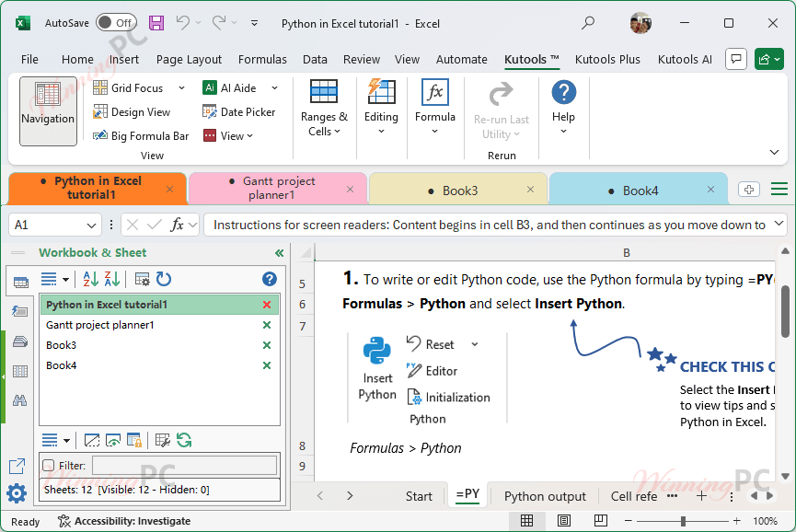Viewport: 796px width, 532px height.
Task: Zoom out with the minus button
Action: [628, 521]
